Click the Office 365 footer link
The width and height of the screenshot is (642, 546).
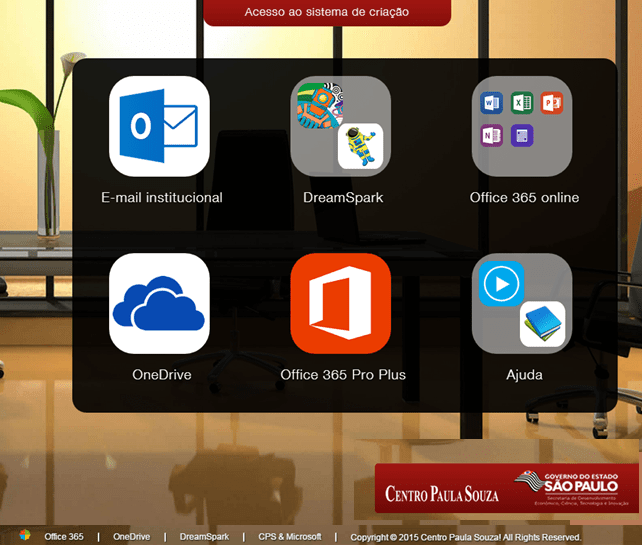pos(64,537)
